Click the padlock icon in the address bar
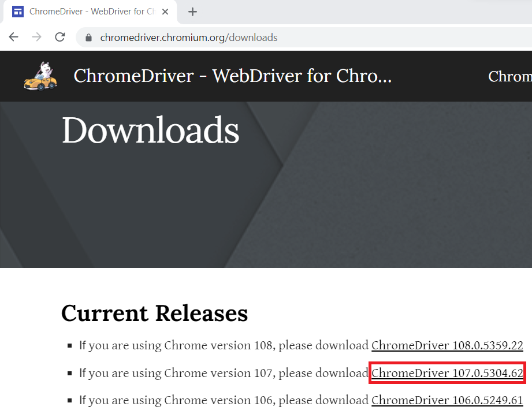This screenshot has height=414, width=532. pyautogui.click(x=88, y=36)
